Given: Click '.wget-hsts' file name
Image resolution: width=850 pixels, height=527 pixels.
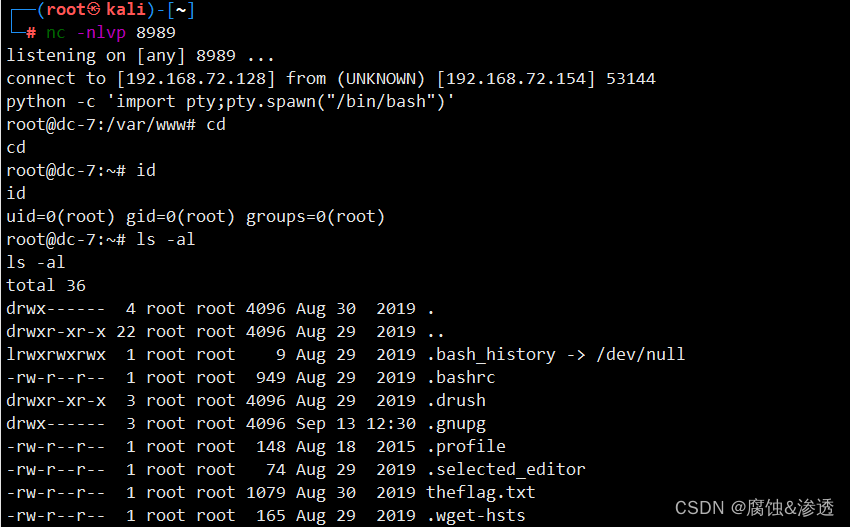Looking at the screenshot, I should click(476, 515).
